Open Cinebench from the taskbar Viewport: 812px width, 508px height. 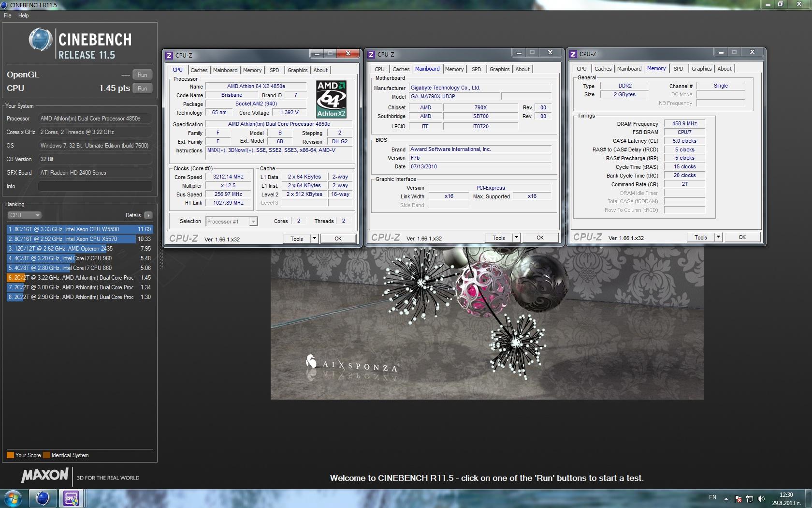[x=43, y=498]
